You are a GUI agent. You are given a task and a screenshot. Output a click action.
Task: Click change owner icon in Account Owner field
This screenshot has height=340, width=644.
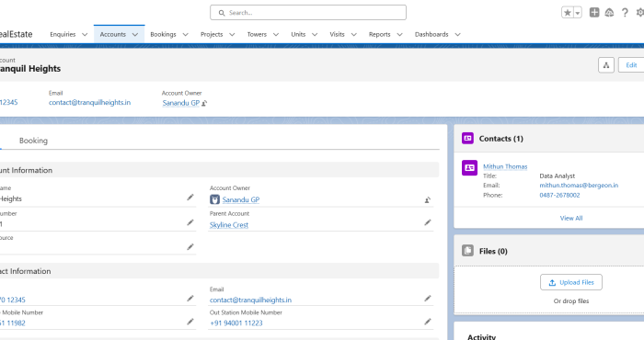[428, 200]
